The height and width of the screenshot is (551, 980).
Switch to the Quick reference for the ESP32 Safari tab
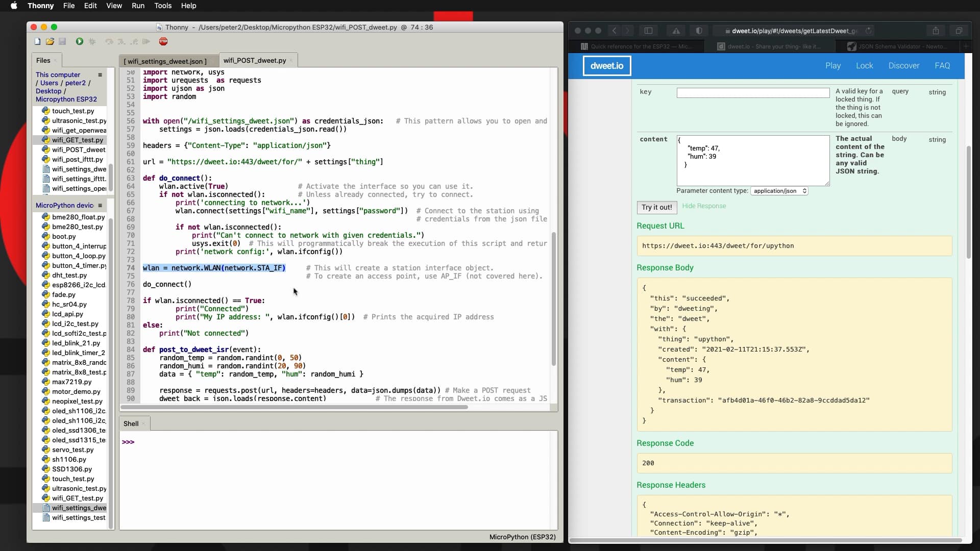[636, 46]
